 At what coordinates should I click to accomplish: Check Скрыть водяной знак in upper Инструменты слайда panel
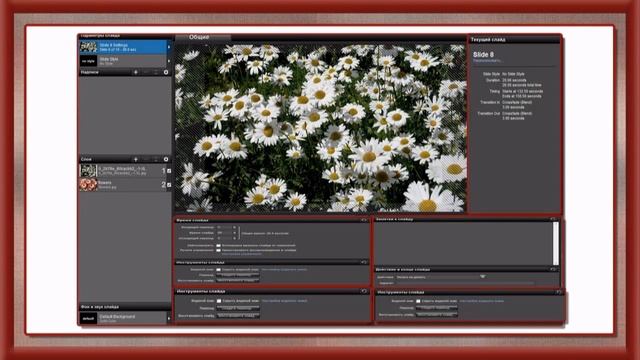[x=218, y=270]
